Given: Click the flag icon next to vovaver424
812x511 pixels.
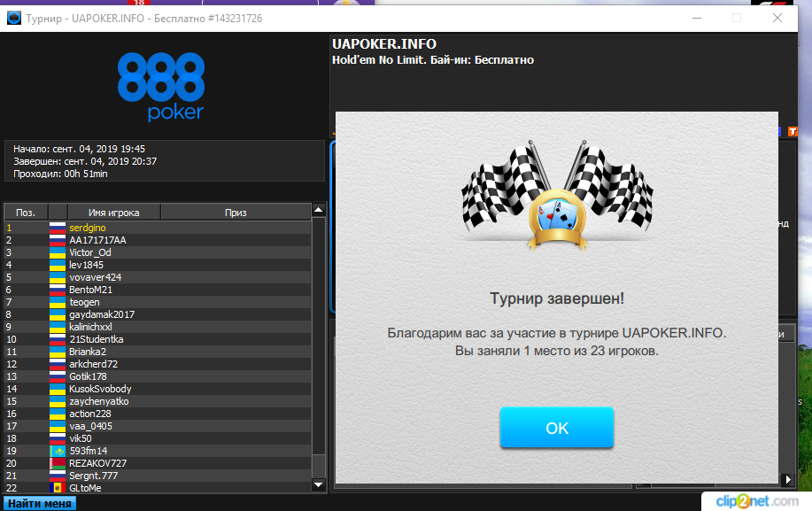Looking at the screenshot, I should (x=58, y=277).
